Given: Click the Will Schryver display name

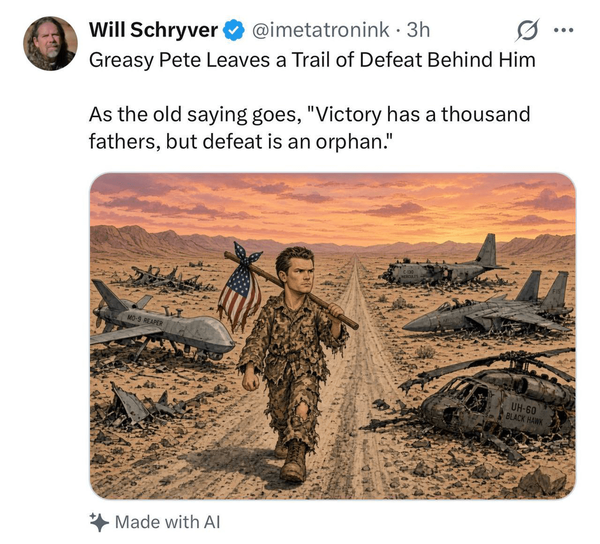Looking at the screenshot, I should coord(153,30).
